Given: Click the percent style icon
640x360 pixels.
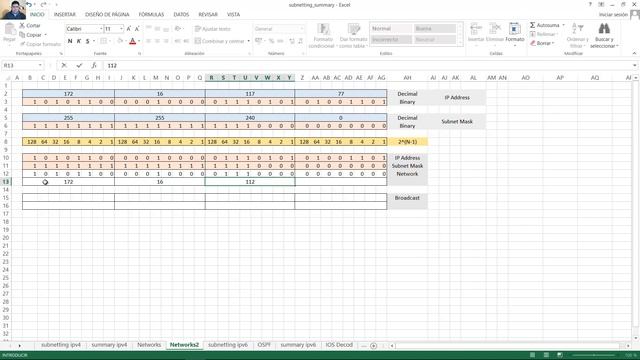Looking at the screenshot, I should click(271, 41).
